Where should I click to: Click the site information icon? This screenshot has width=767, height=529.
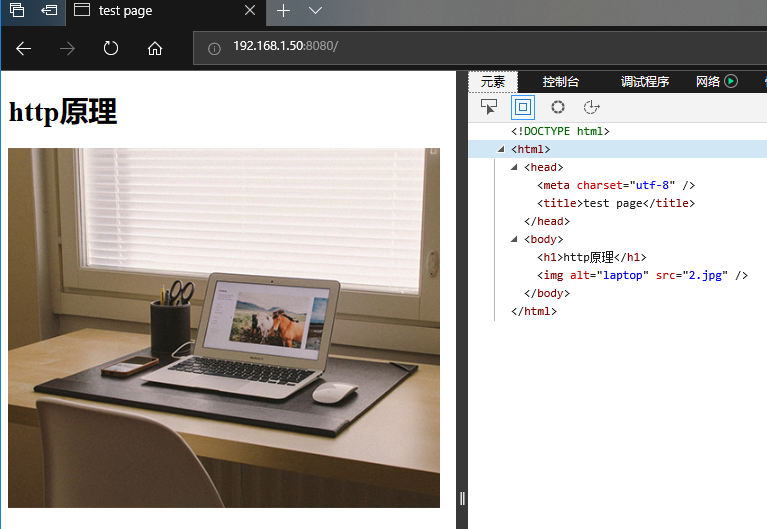coord(213,48)
